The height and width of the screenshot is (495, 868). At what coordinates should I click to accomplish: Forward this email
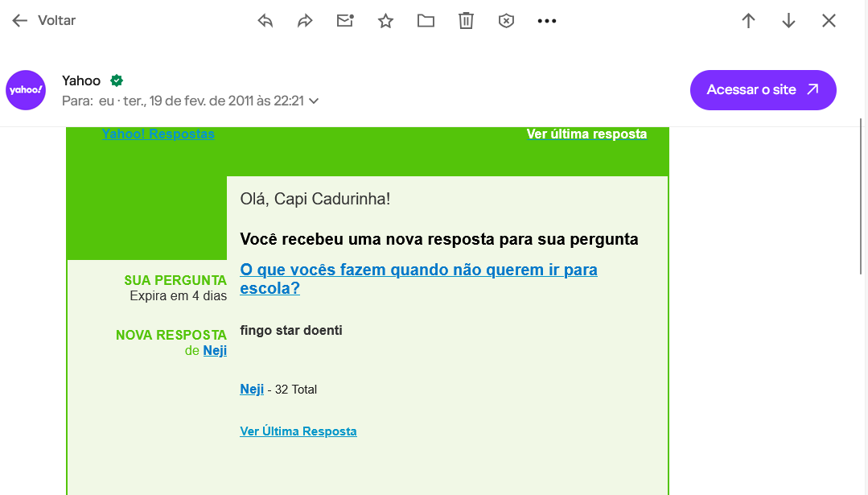click(305, 21)
